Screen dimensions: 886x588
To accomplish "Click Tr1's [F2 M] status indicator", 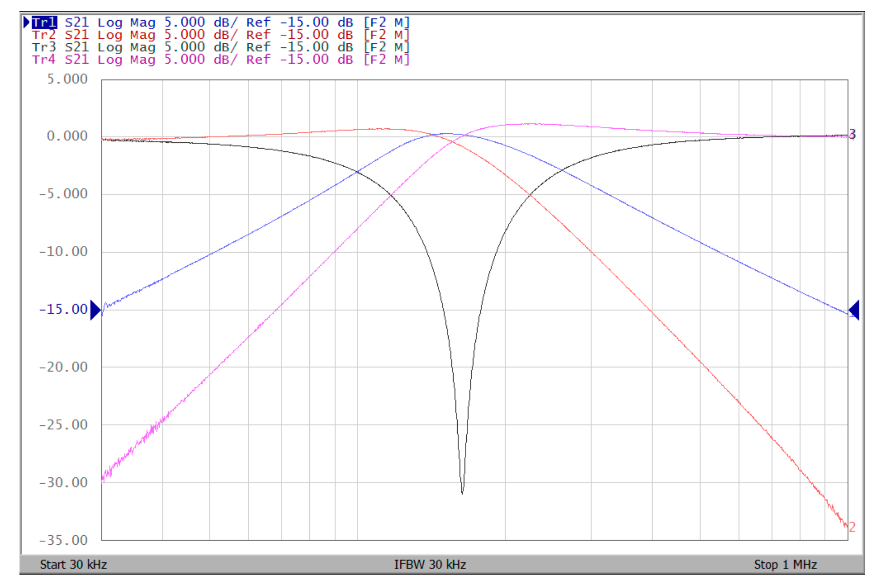I will click(x=386, y=23).
